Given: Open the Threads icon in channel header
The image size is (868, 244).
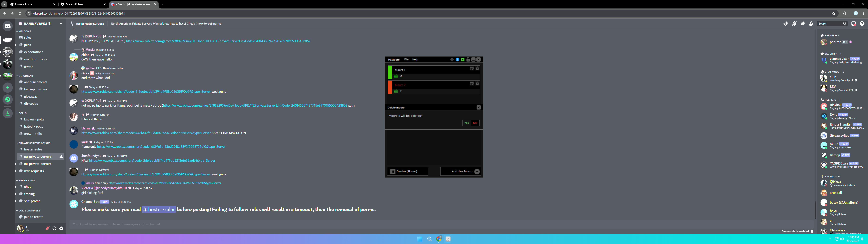Looking at the screenshot, I should pos(785,24).
